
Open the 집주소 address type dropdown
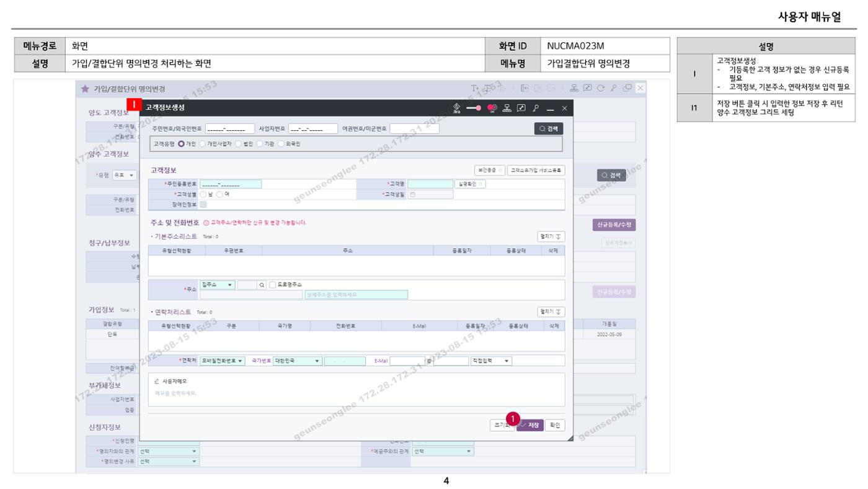pyautogui.click(x=218, y=284)
